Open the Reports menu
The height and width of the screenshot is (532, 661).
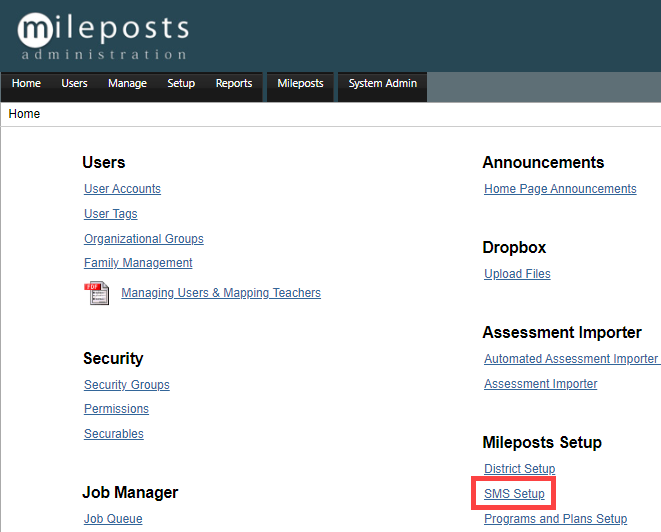click(x=234, y=83)
